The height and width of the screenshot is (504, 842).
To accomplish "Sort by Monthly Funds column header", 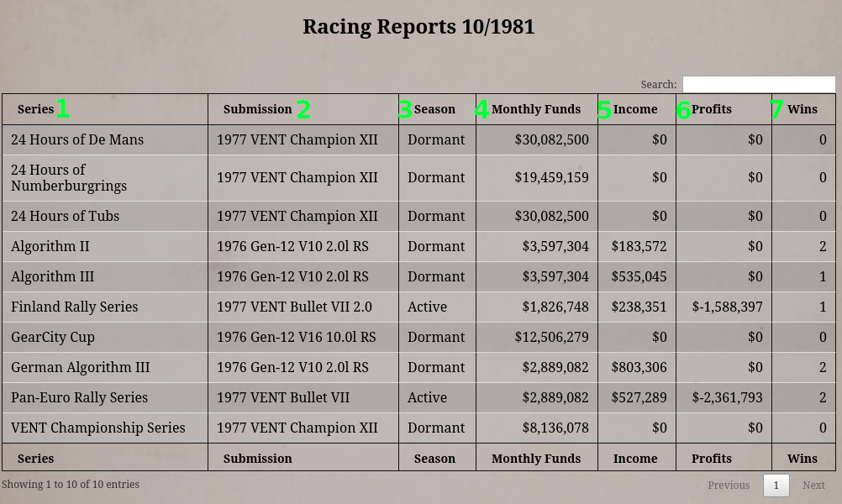I will coord(536,109).
